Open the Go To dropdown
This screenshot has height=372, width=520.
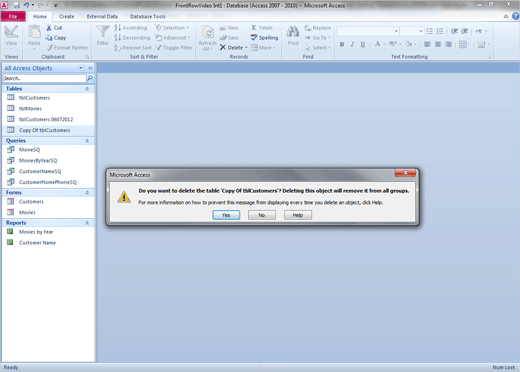pos(318,38)
